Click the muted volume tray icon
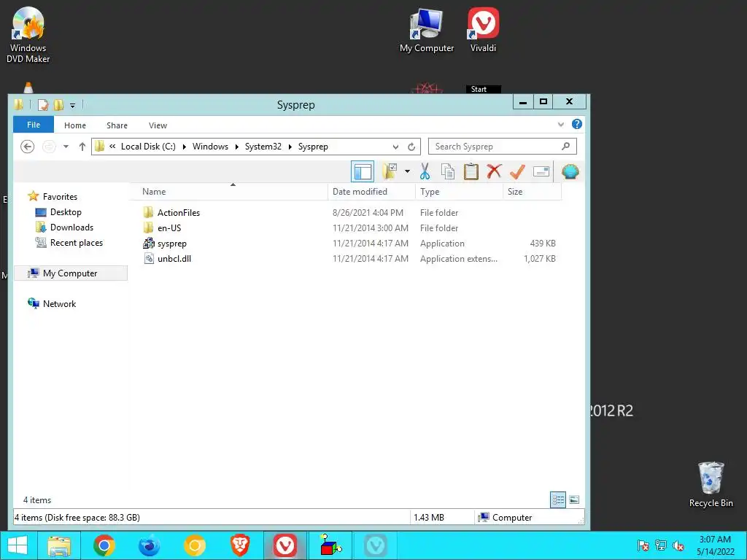The image size is (747, 560). point(678,545)
